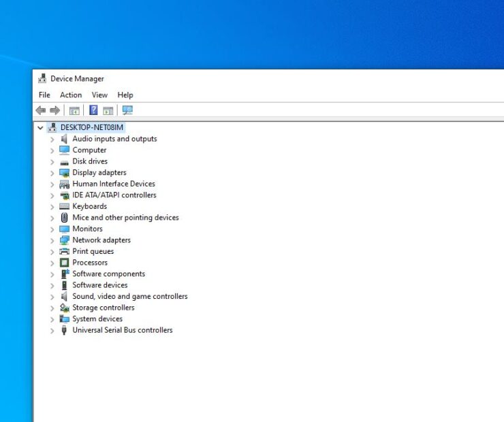Click the Network adapters icon
This screenshot has height=422, width=504.
pyautogui.click(x=64, y=240)
